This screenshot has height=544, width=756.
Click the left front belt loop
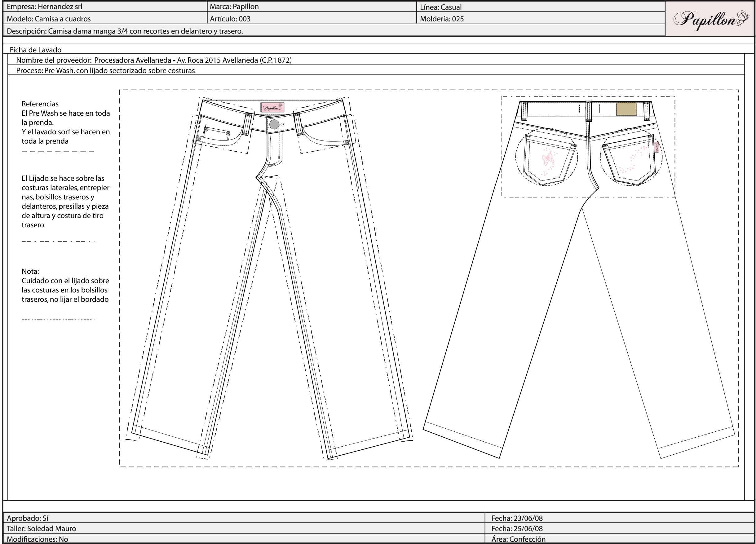click(x=248, y=124)
